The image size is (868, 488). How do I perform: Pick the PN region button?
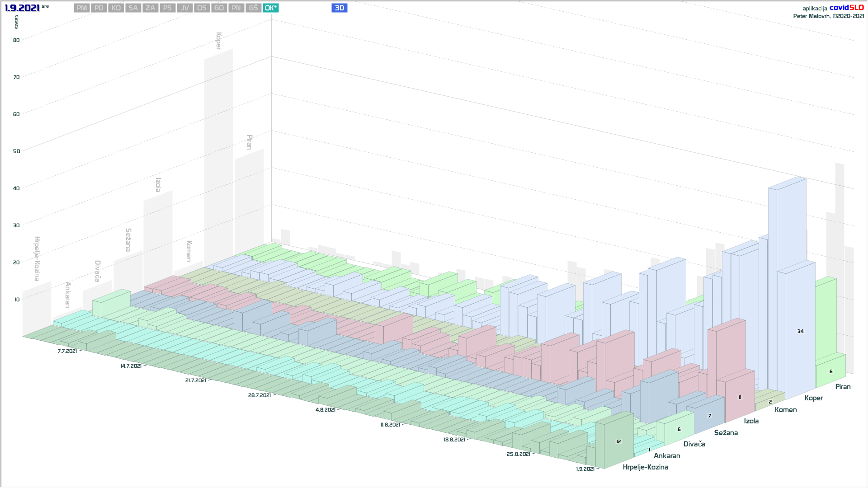pos(236,8)
